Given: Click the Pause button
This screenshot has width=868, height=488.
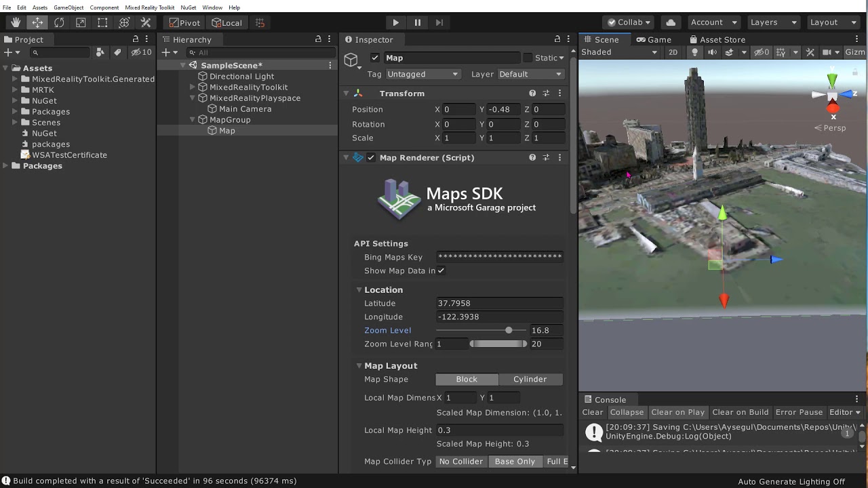Looking at the screenshot, I should [x=417, y=22].
